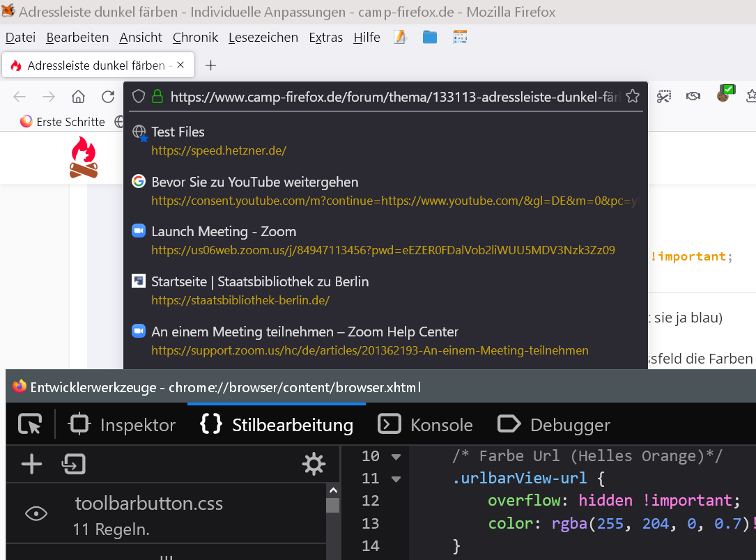Collapse code fold arrow at line 10
The width and height of the screenshot is (756, 560).
[x=396, y=457]
